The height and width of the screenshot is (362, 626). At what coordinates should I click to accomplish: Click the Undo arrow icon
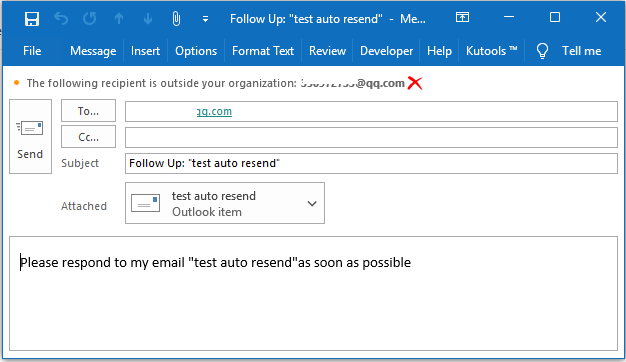pyautogui.click(x=61, y=18)
